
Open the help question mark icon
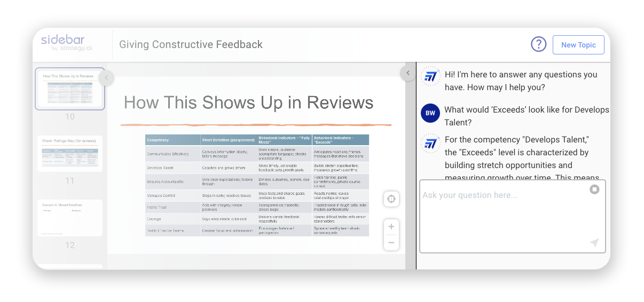538,45
